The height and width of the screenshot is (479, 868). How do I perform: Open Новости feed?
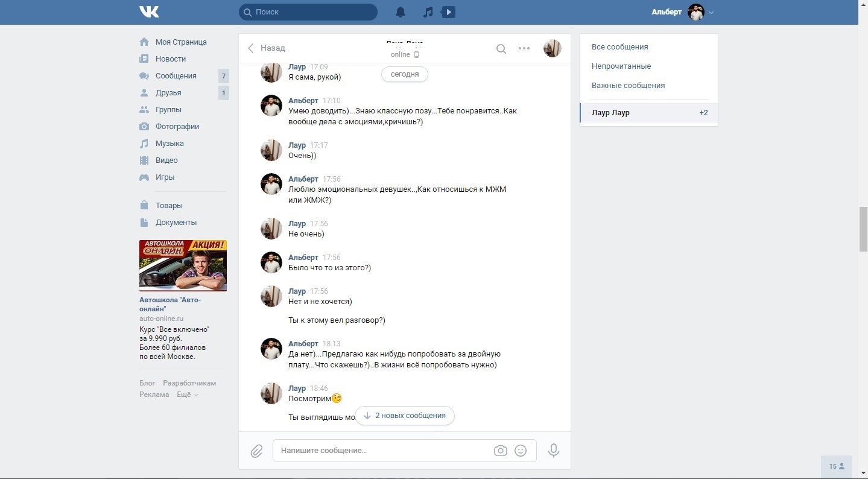(171, 59)
